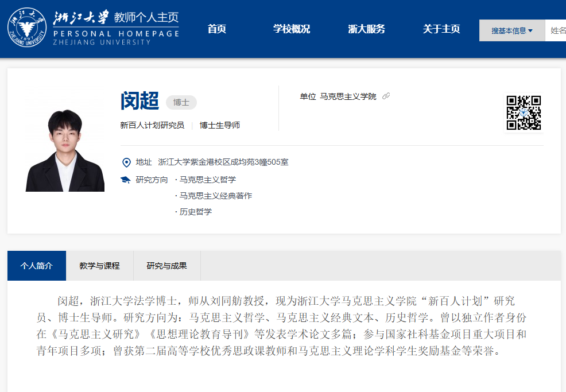Open the 搜基本信息 search type dropdown
This screenshot has height=392, width=566.
click(512, 30)
